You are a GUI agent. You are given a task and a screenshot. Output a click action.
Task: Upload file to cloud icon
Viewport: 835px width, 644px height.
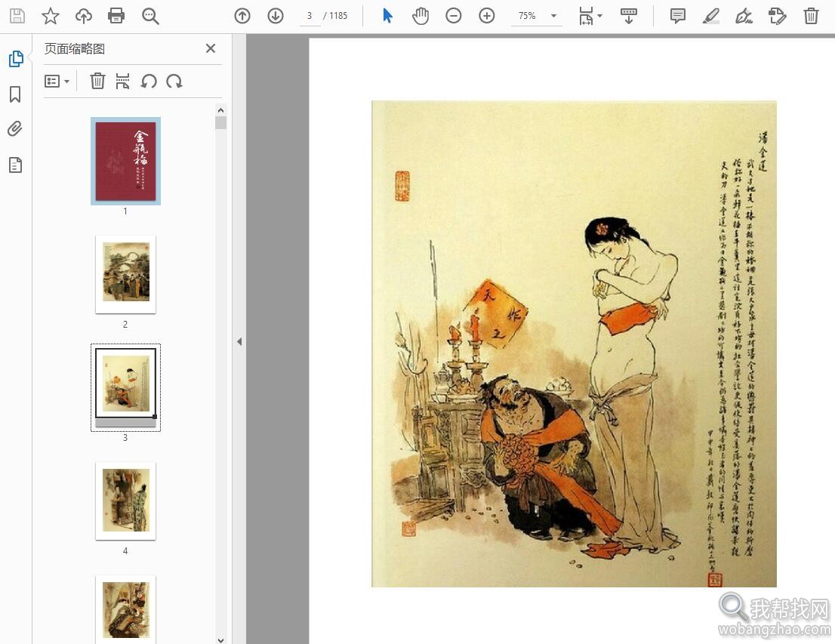84,16
